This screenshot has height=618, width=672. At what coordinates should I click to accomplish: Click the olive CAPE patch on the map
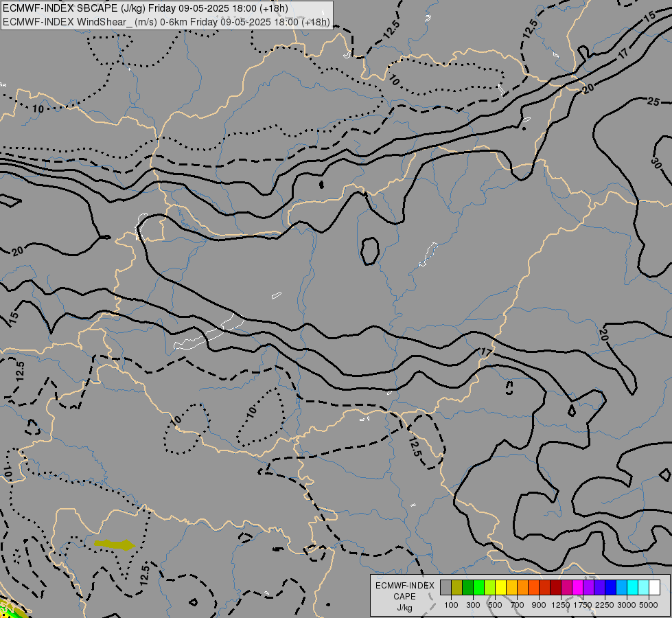(115, 545)
